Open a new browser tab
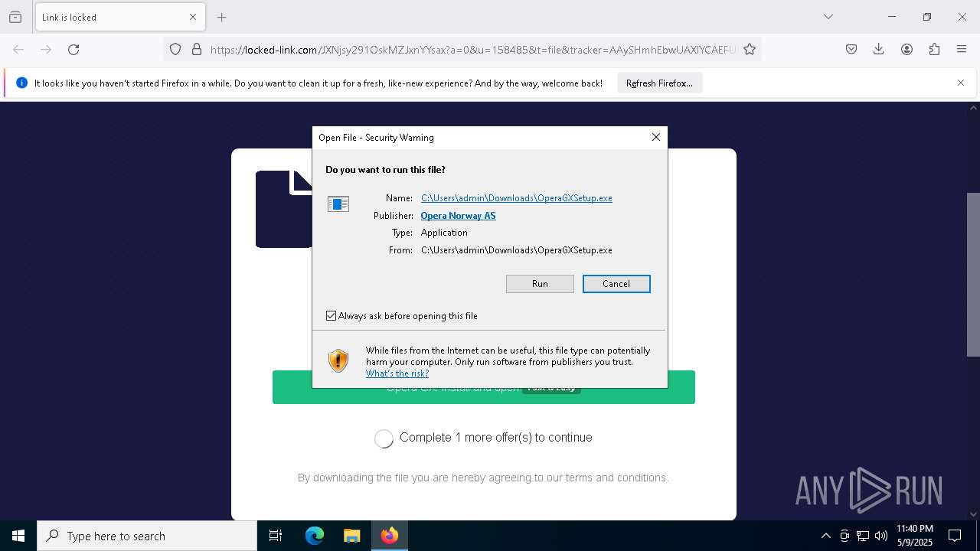Image resolution: width=980 pixels, height=551 pixels. tap(222, 17)
